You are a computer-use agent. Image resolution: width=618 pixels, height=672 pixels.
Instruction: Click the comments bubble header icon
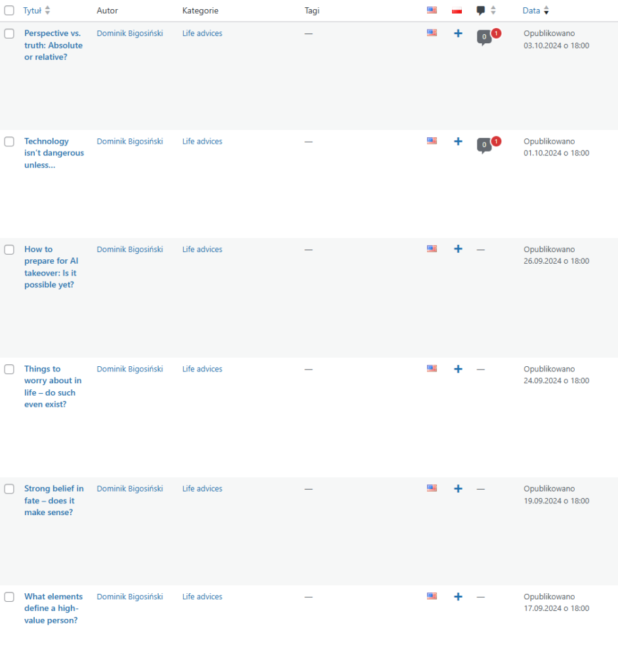[x=481, y=10]
